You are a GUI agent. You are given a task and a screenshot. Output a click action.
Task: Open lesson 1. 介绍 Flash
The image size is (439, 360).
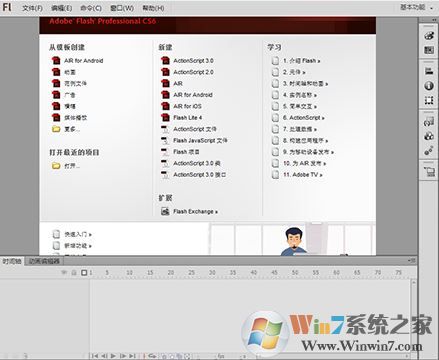(302, 61)
